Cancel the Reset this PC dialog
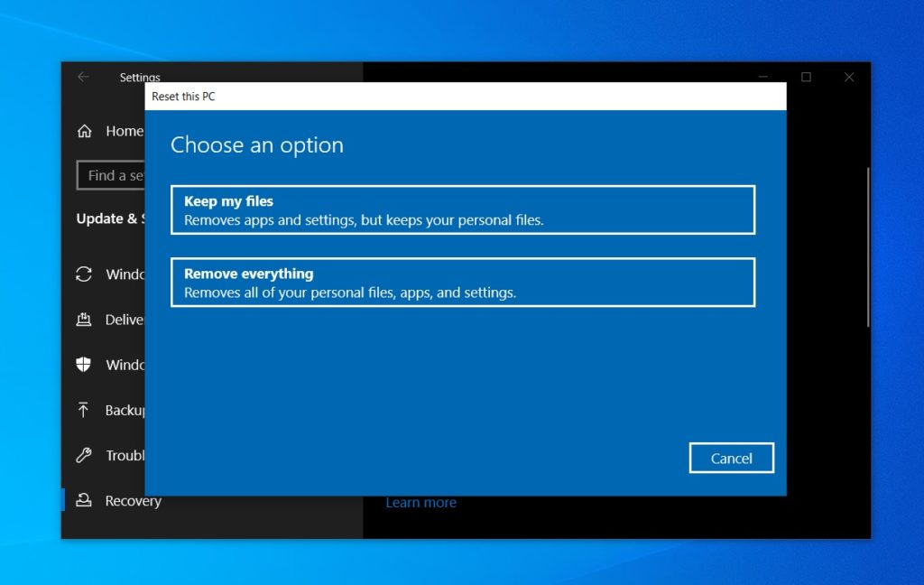Image resolution: width=924 pixels, height=585 pixels. tap(731, 458)
